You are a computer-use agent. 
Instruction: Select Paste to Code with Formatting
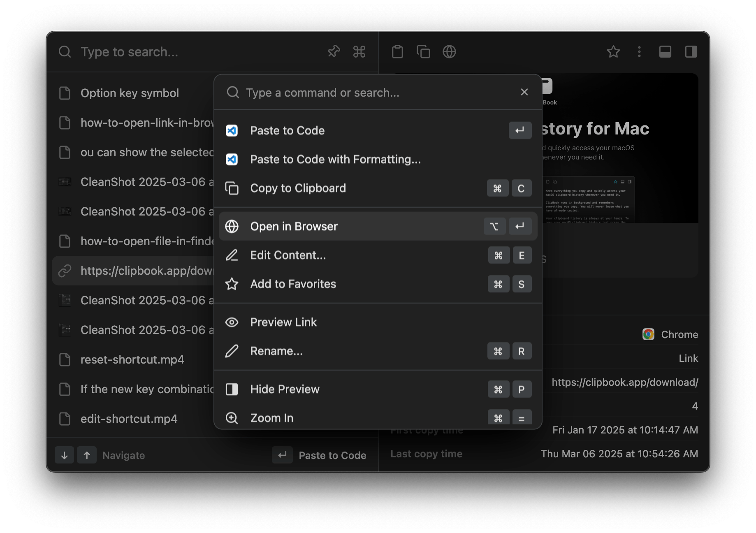(x=378, y=159)
